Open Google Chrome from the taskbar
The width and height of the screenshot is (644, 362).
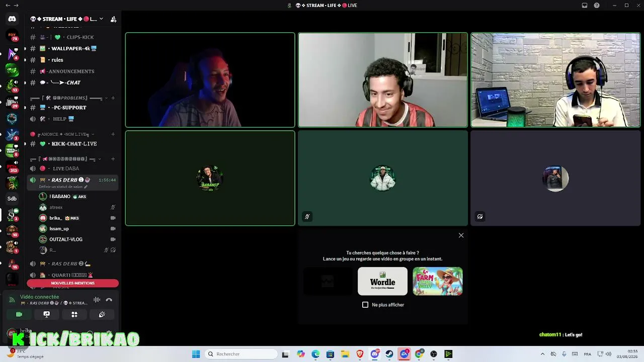(x=419, y=354)
